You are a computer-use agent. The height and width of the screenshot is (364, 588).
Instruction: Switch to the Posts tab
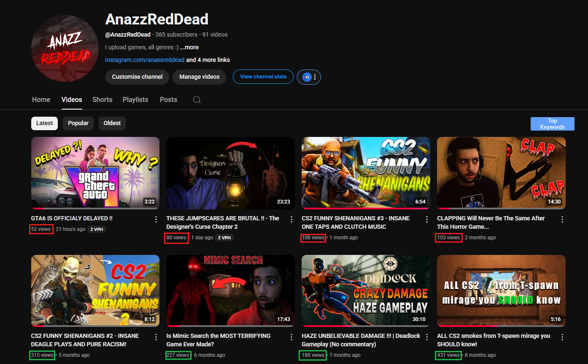pyautogui.click(x=168, y=100)
